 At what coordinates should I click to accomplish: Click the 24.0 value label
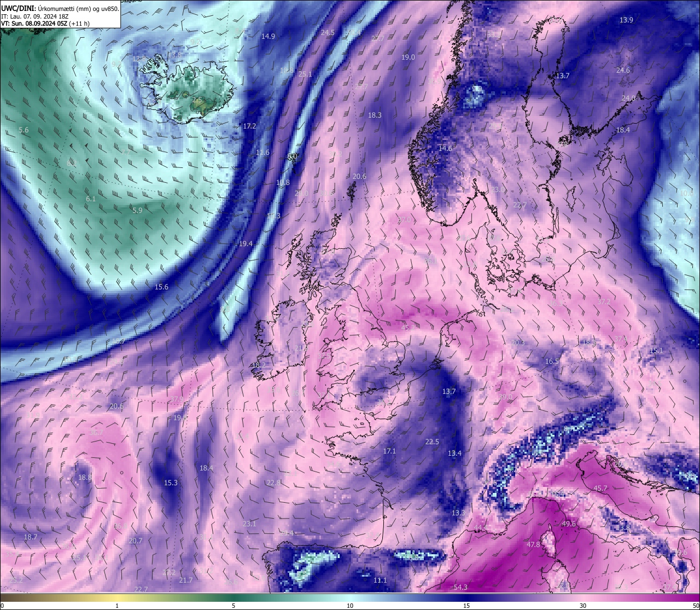point(628,98)
